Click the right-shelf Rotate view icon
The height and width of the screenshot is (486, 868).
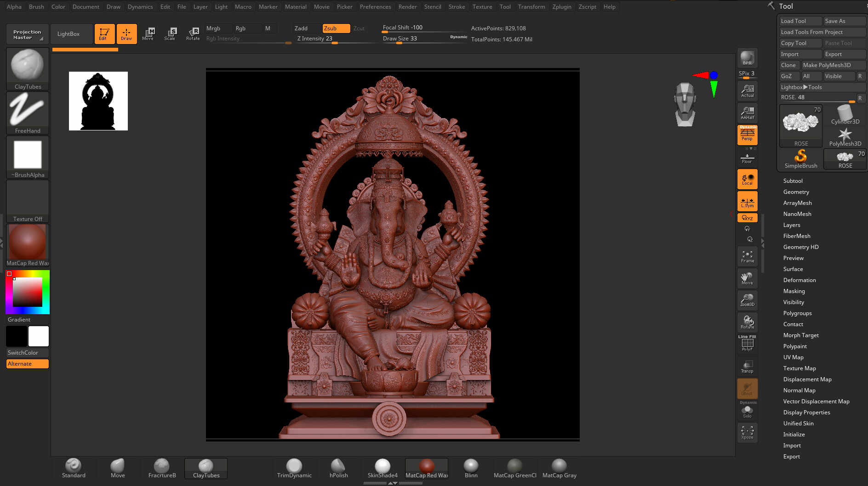747,322
